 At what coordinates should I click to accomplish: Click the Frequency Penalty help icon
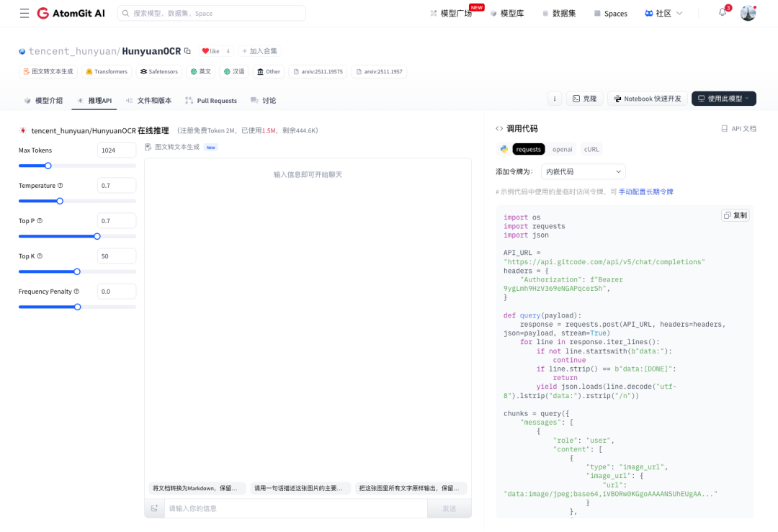pyautogui.click(x=76, y=291)
